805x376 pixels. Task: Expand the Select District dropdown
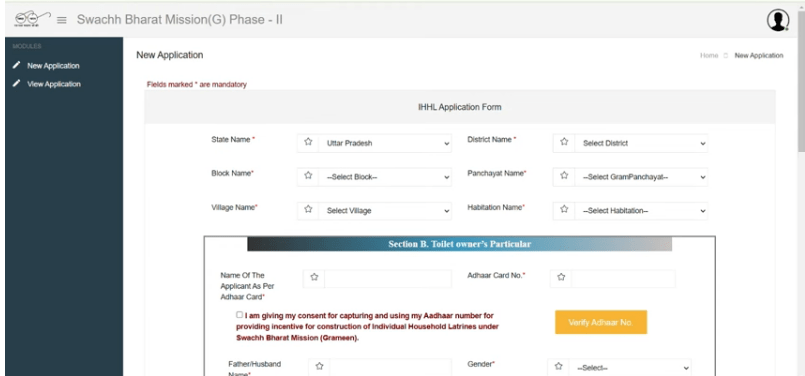[x=641, y=143]
